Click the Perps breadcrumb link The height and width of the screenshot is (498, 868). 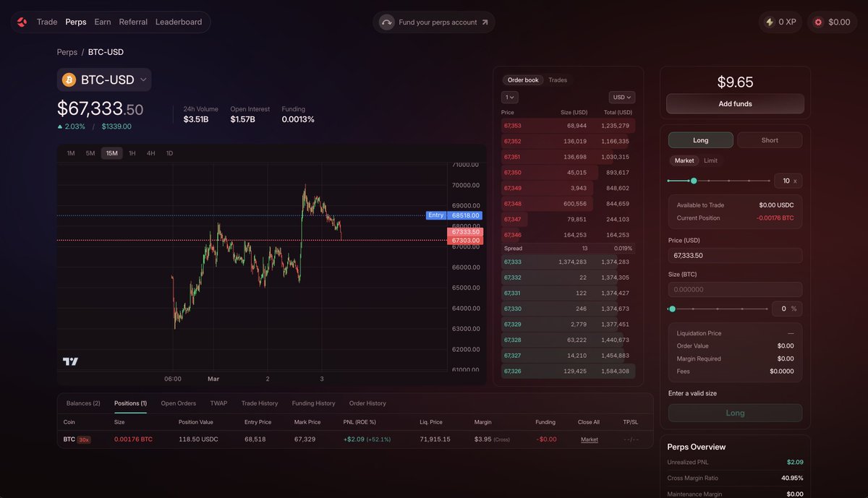[67, 52]
